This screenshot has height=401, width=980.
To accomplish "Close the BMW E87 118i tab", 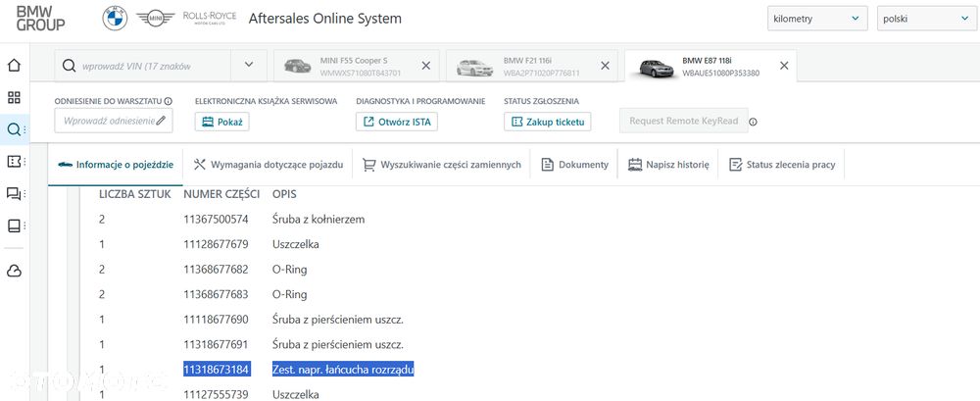I will [784, 65].
